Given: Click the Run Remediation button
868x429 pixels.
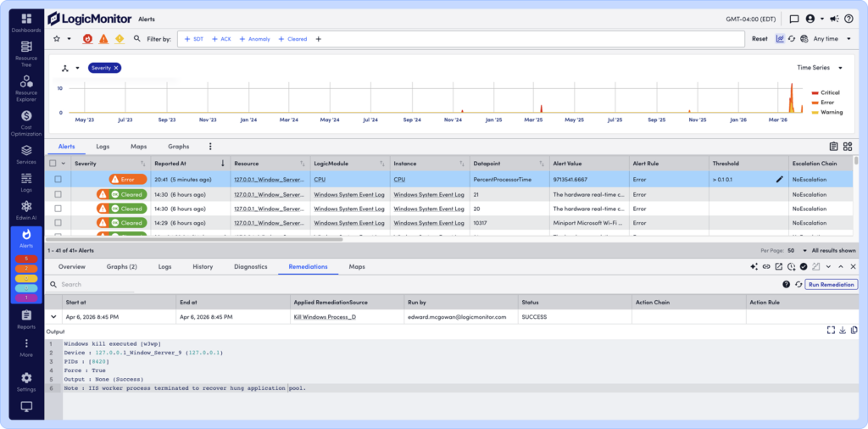Looking at the screenshot, I should [831, 285].
